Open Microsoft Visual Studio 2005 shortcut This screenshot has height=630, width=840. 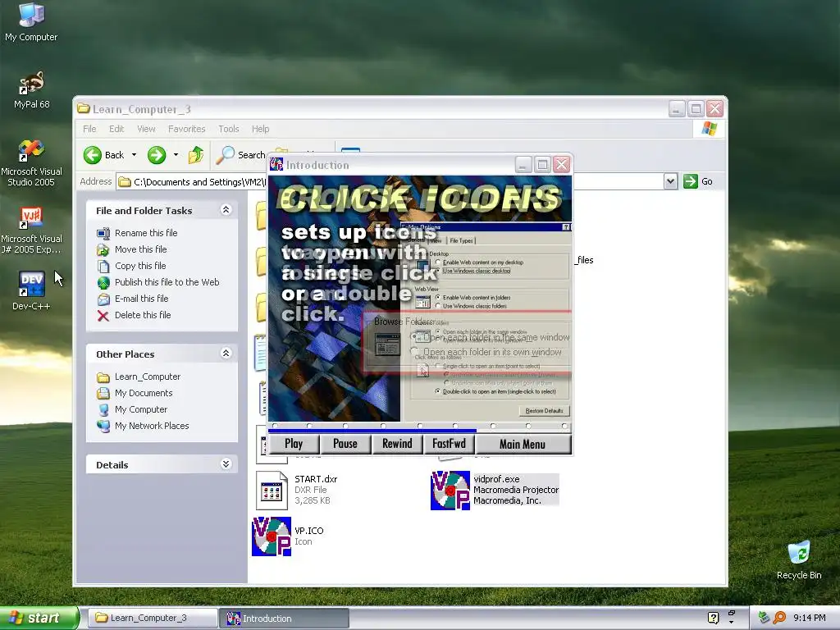click(x=31, y=162)
